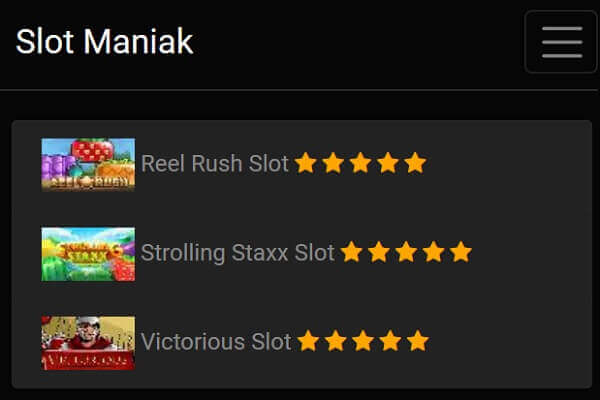Click the second star of Reel Rush rating
The height and width of the screenshot is (400, 600).
[x=333, y=163]
